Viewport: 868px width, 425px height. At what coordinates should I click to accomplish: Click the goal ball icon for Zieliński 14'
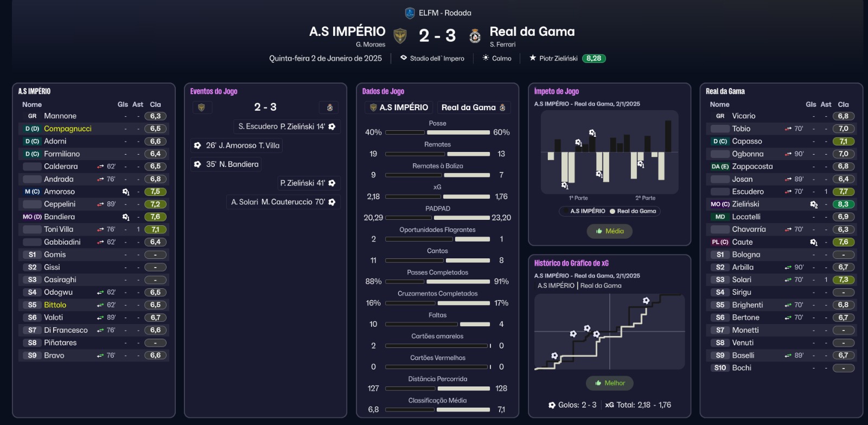coord(332,126)
